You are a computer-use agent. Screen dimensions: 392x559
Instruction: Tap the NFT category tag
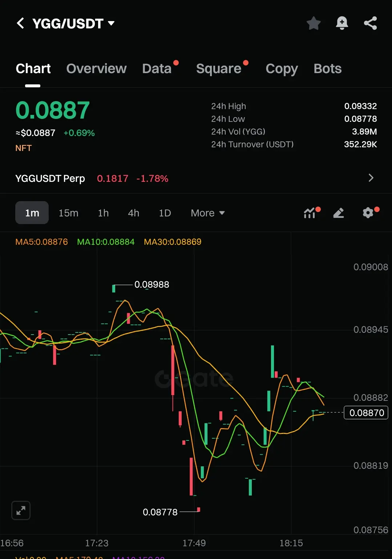pyautogui.click(x=24, y=148)
